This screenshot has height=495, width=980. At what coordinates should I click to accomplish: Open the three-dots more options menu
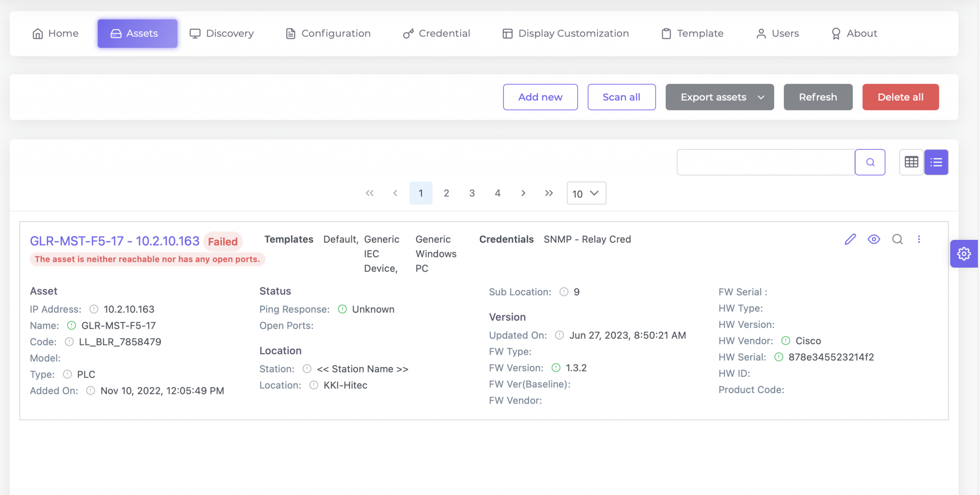coord(919,239)
